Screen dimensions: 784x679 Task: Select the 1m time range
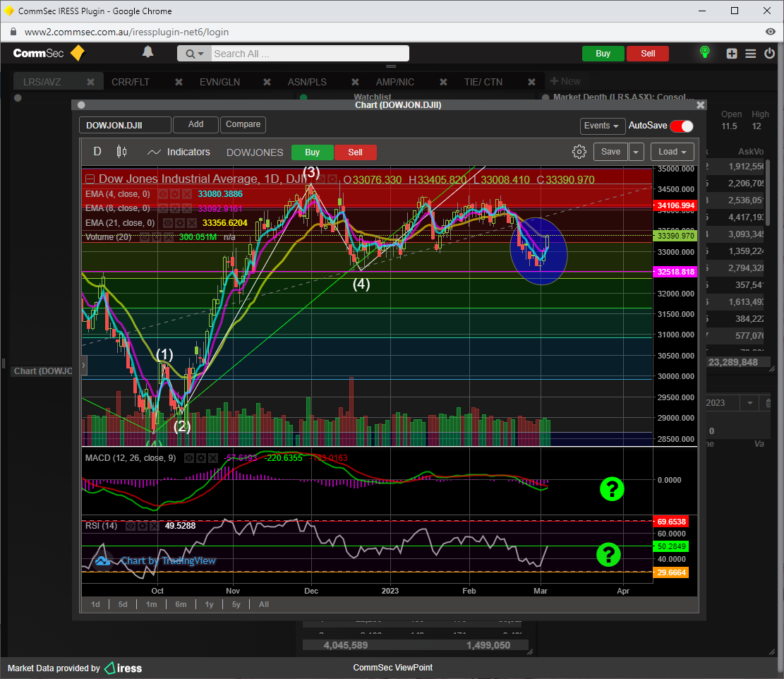151,604
